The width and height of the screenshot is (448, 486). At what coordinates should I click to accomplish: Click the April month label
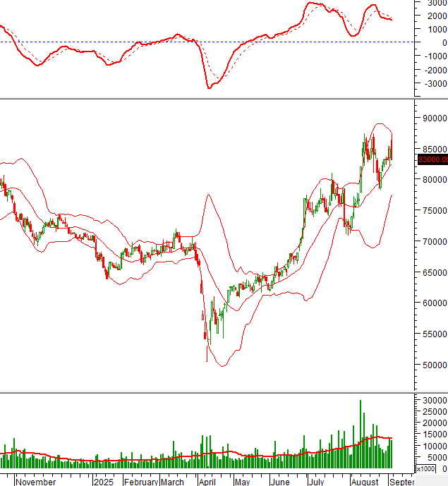206,481
